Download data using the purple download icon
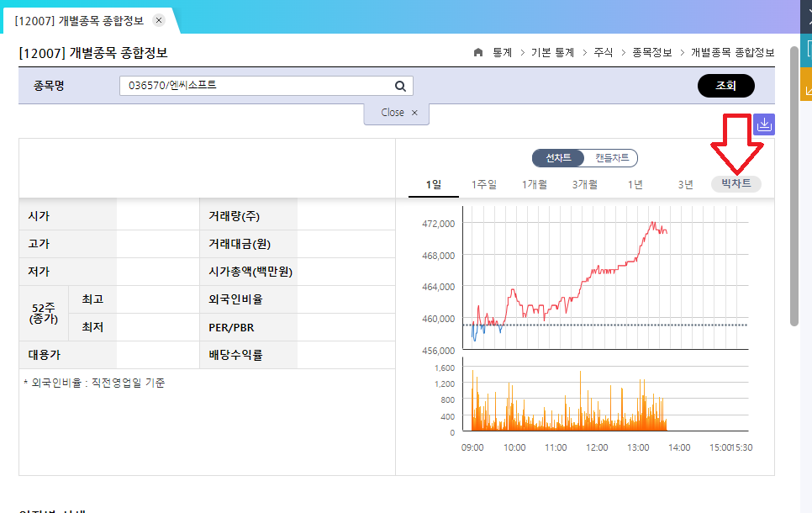The width and height of the screenshot is (812, 513). pyautogui.click(x=764, y=124)
